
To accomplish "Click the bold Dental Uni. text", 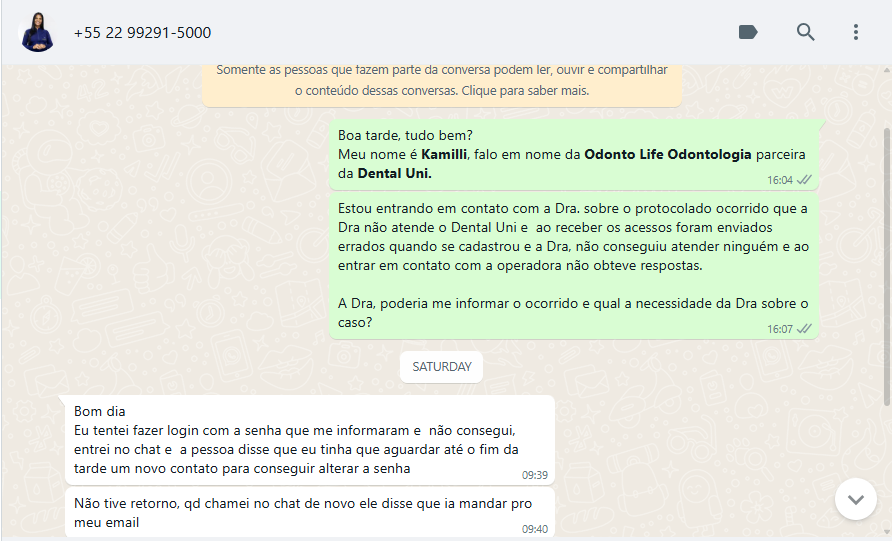I will tap(394, 174).
